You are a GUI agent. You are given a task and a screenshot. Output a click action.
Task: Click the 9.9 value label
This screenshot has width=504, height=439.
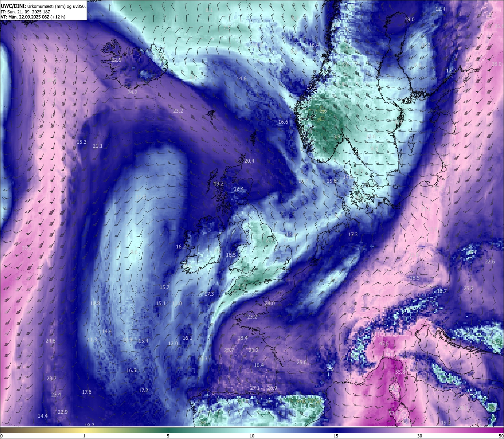coord(330,369)
